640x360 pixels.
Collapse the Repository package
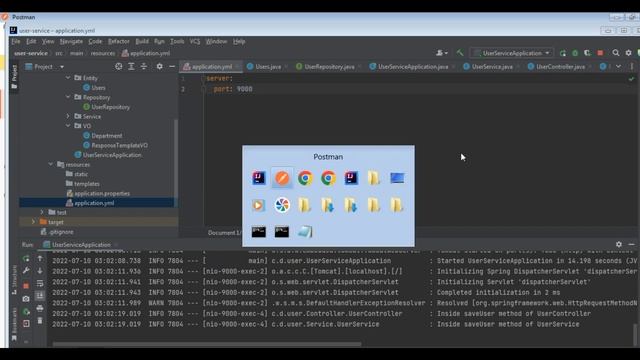tap(68, 97)
